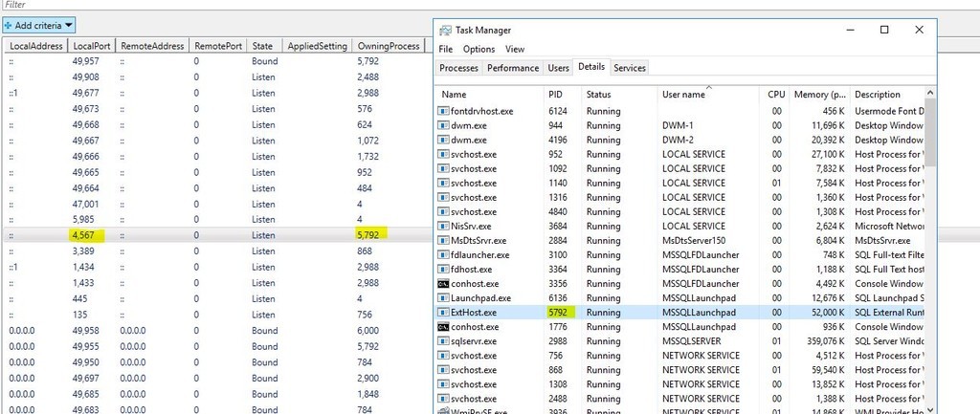Select the 359,076 K memory cell
Screen dimensions: 980x414
point(819,341)
